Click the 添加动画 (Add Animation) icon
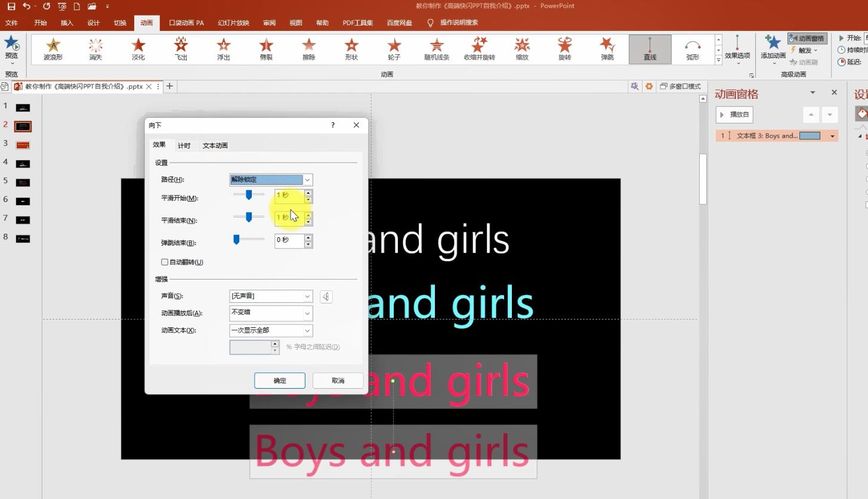868x499 pixels. (x=773, y=47)
